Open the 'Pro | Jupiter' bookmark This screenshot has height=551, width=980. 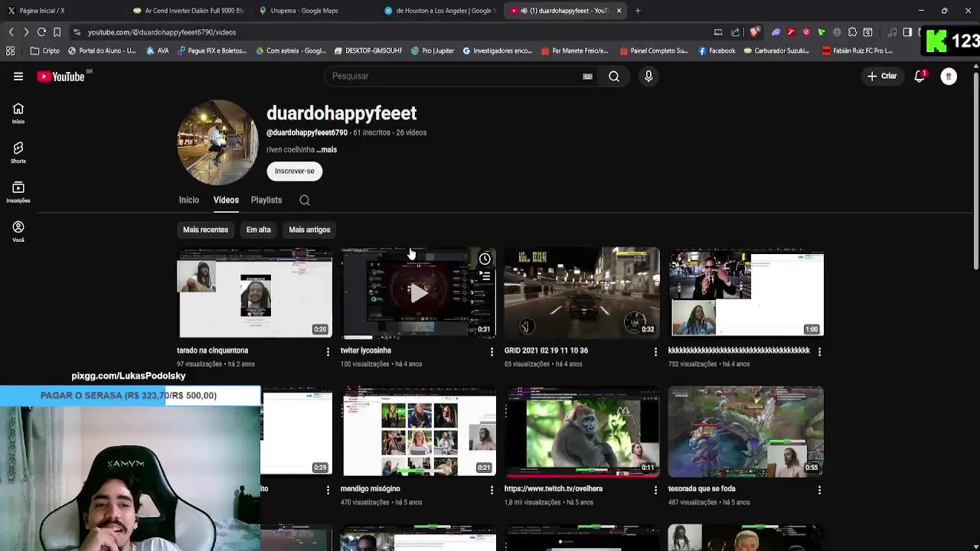(x=433, y=51)
